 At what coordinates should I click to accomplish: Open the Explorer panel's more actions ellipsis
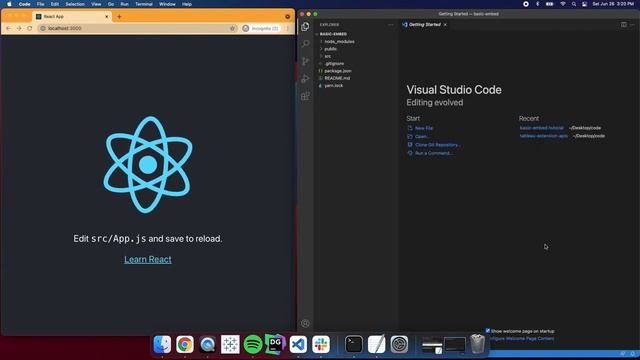point(391,24)
